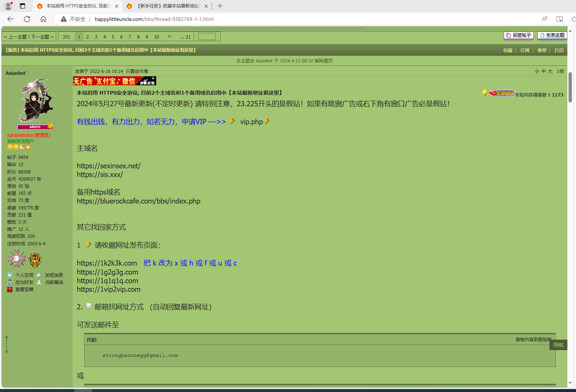576x392 pixels.
Task: Click the Asianhot user avatar image
Action: (36, 101)
